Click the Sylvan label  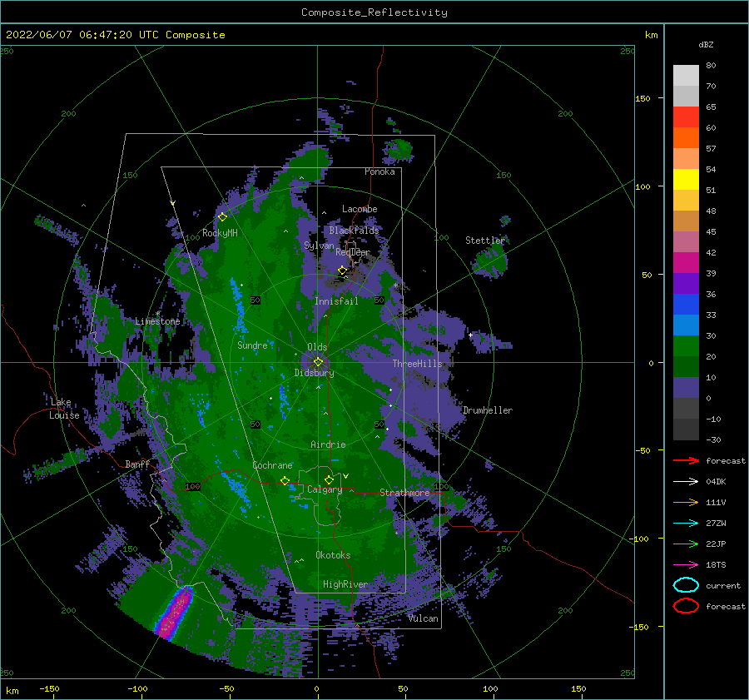319,246
